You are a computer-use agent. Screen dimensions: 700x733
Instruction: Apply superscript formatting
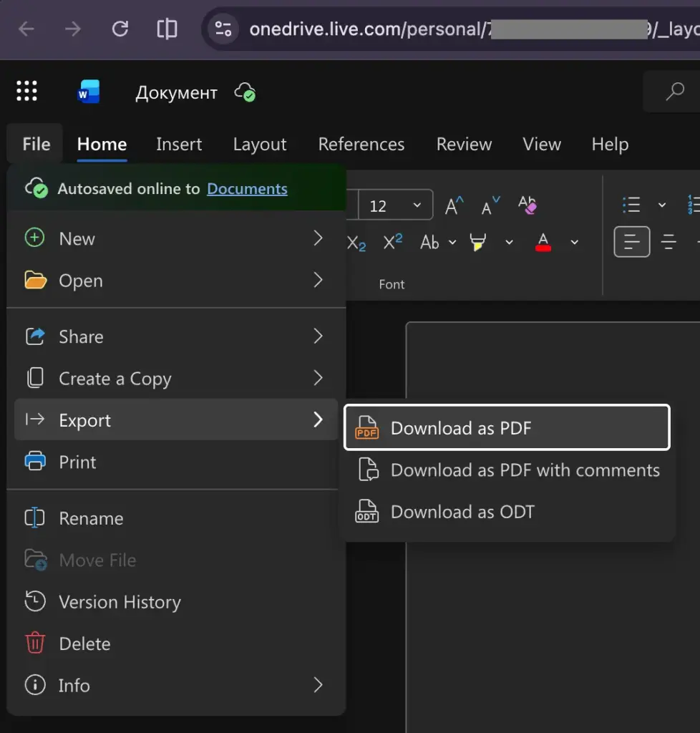click(x=392, y=242)
